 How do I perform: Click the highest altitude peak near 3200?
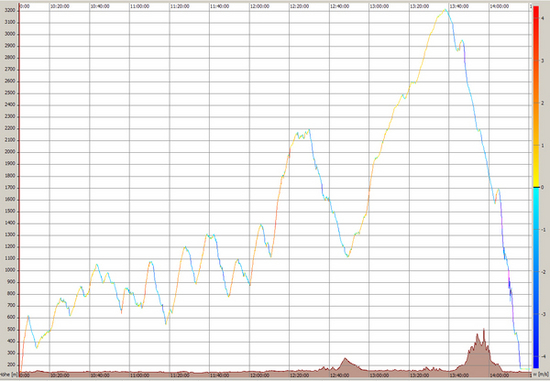click(445, 10)
